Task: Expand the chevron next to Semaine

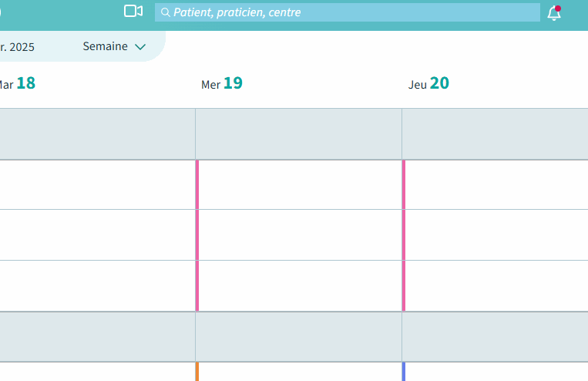Action: tap(140, 47)
